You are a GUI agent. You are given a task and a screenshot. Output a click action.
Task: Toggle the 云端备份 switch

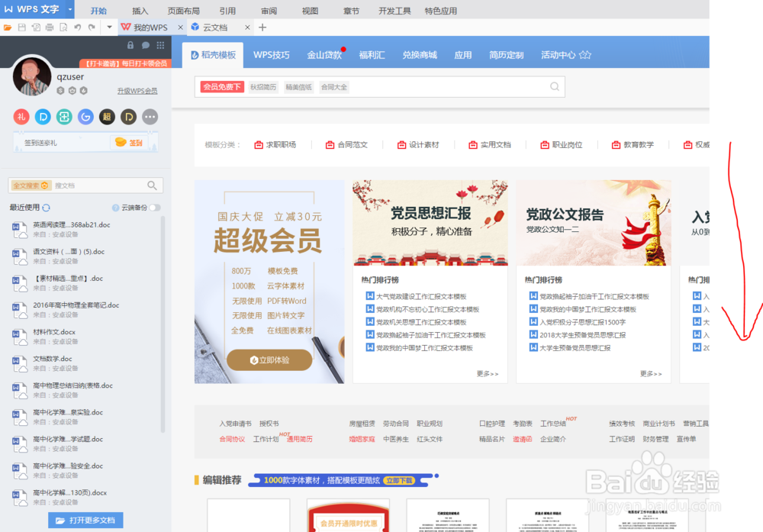coord(155,208)
